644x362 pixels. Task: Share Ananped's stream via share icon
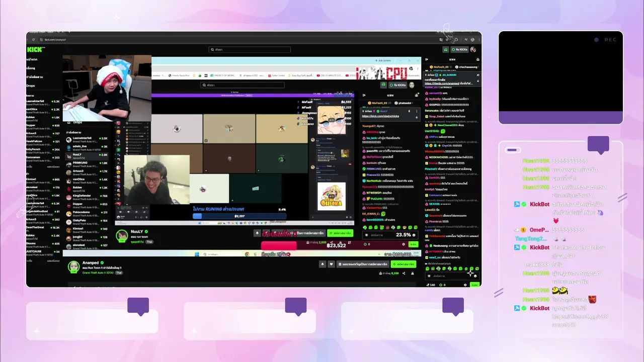404,274
